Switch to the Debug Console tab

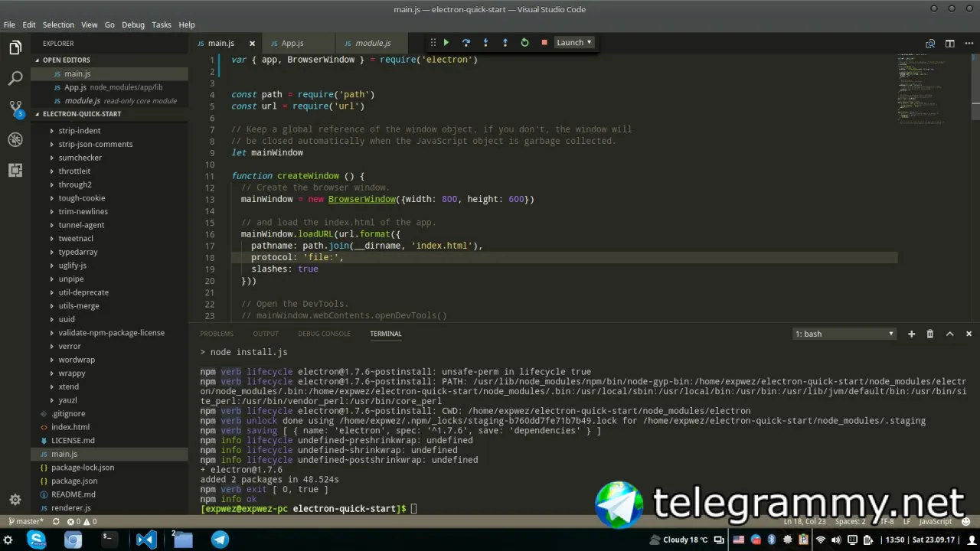click(324, 334)
